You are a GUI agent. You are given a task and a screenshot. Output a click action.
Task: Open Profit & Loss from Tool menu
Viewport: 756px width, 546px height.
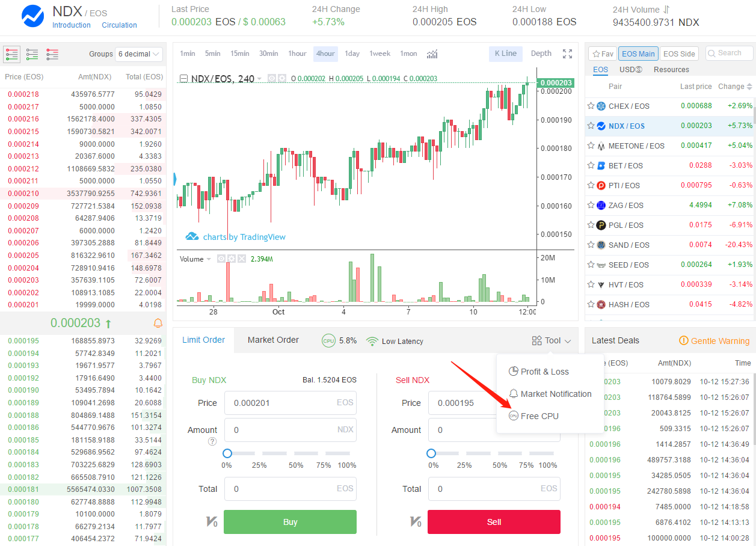click(x=538, y=372)
